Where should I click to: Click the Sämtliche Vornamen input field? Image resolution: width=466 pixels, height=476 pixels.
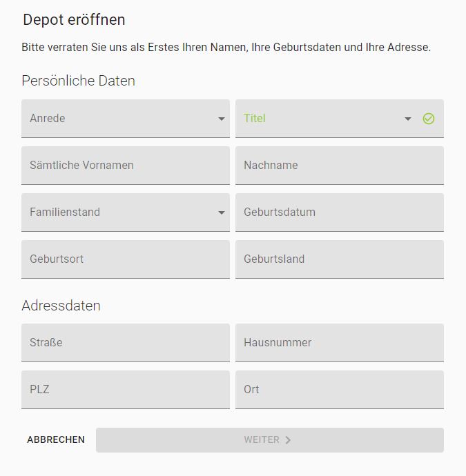pos(126,166)
